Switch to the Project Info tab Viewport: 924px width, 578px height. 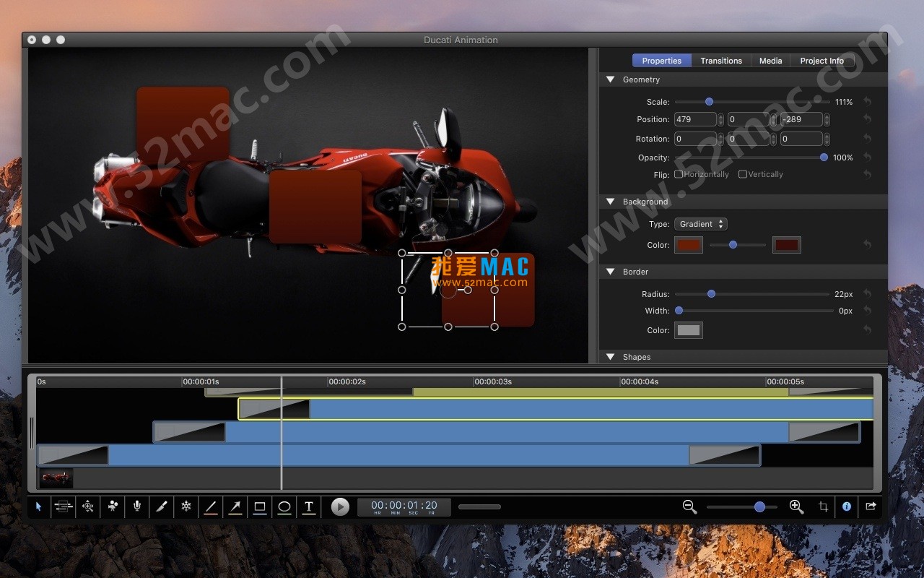coord(822,61)
